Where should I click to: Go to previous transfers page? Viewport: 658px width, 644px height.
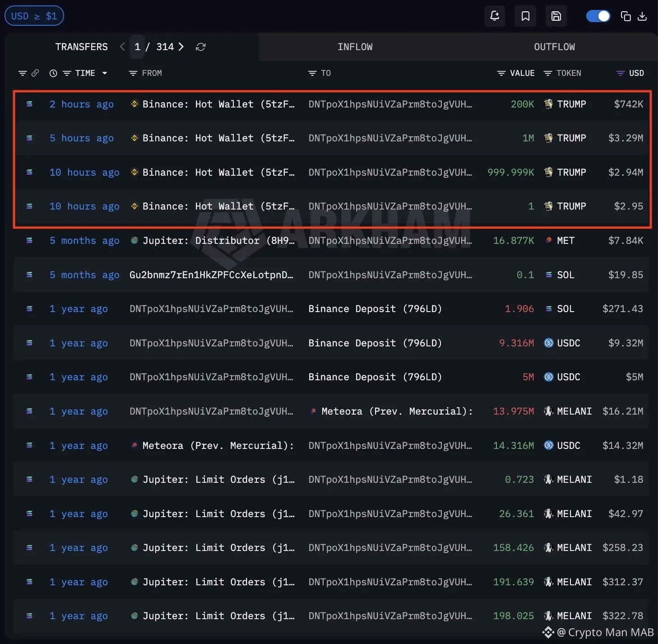click(122, 47)
